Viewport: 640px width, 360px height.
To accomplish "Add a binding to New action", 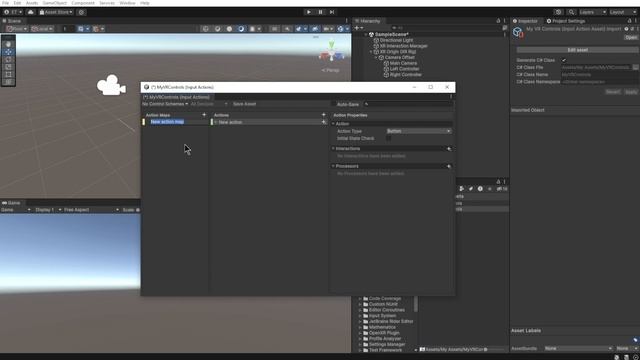I will (324, 122).
